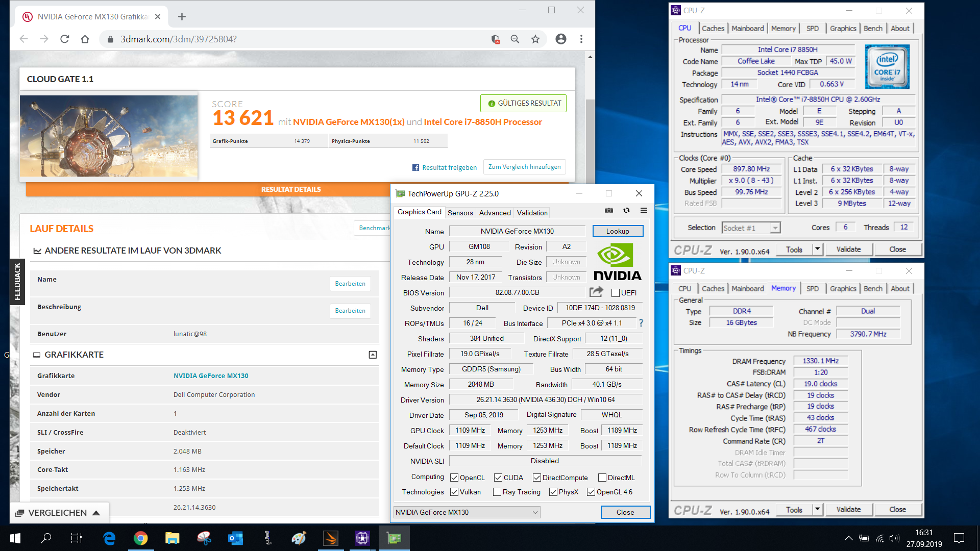Switch to Advanced tab in GPU-Z
Screen dimensions: 980x551
[x=495, y=213]
